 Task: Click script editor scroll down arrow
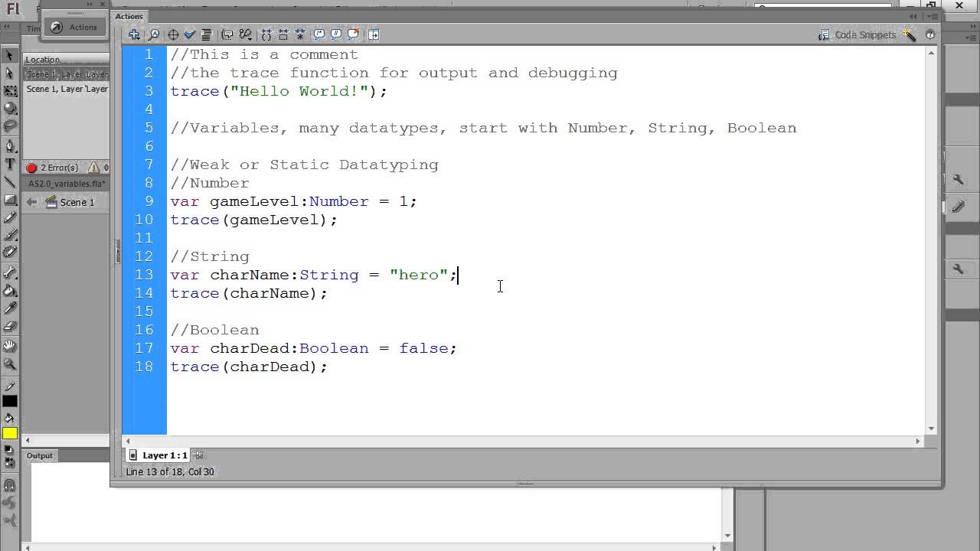932,429
